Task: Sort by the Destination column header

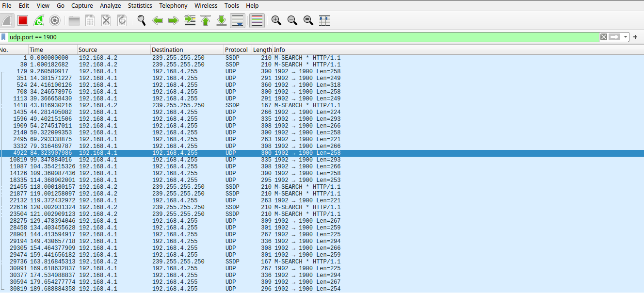Action: [x=187, y=49]
